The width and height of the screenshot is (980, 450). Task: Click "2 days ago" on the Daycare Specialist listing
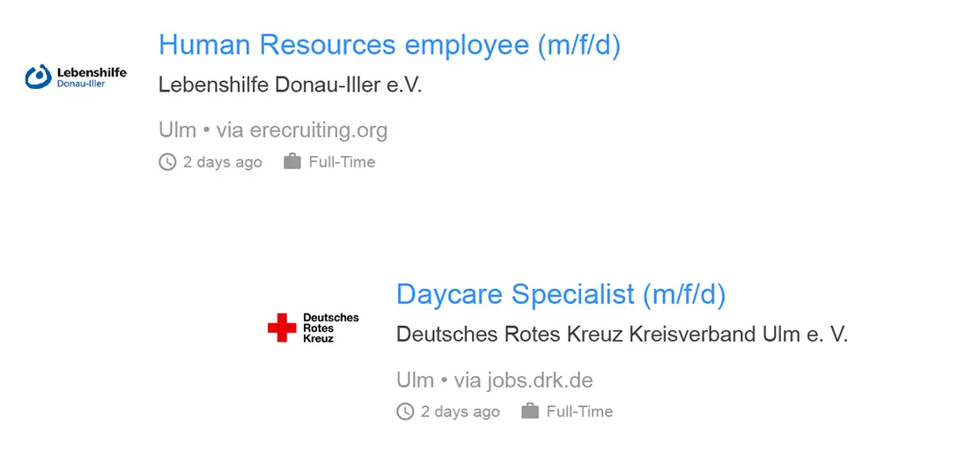[x=461, y=411]
